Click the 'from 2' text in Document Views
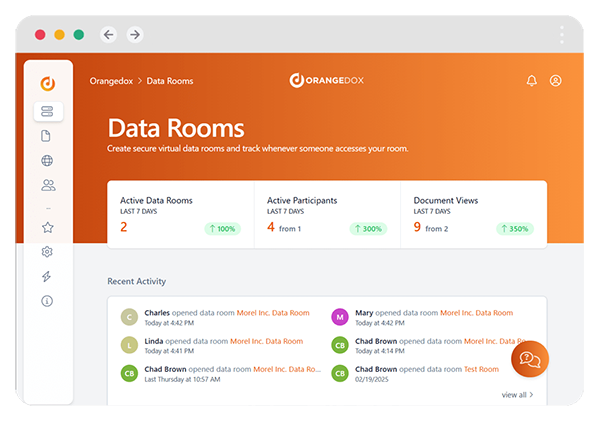Screen dimensions: 600x421 point(437,229)
